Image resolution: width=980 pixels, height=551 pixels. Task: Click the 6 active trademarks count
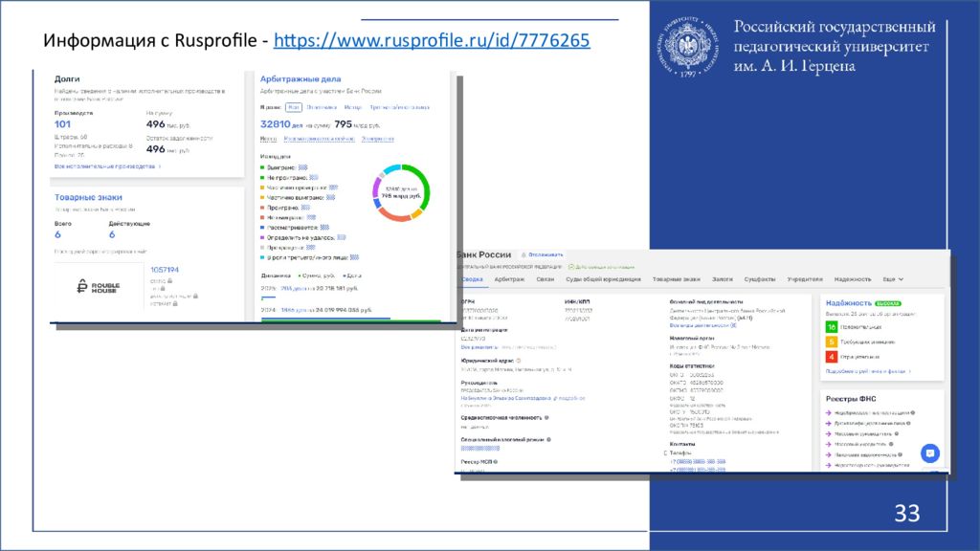[112, 235]
